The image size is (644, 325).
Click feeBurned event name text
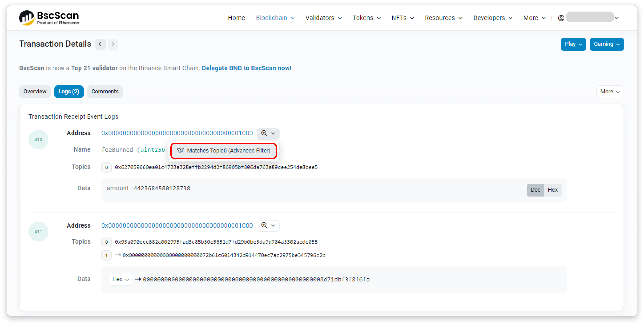[117, 150]
